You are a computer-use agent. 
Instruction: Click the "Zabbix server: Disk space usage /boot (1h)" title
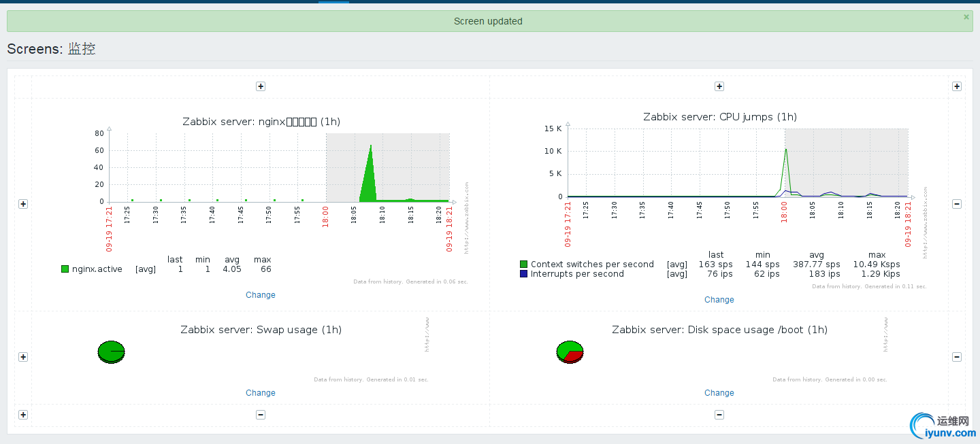(x=720, y=330)
